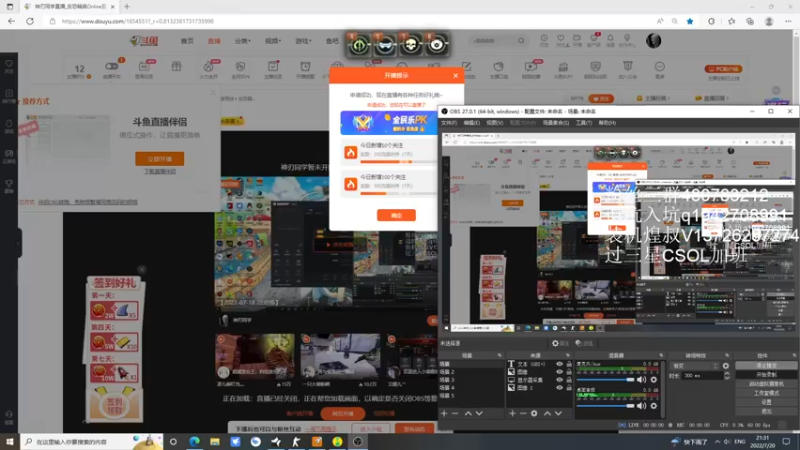Move selected scene down
Image resolution: width=800 pixels, height=450 pixels.
tap(479, 413)
